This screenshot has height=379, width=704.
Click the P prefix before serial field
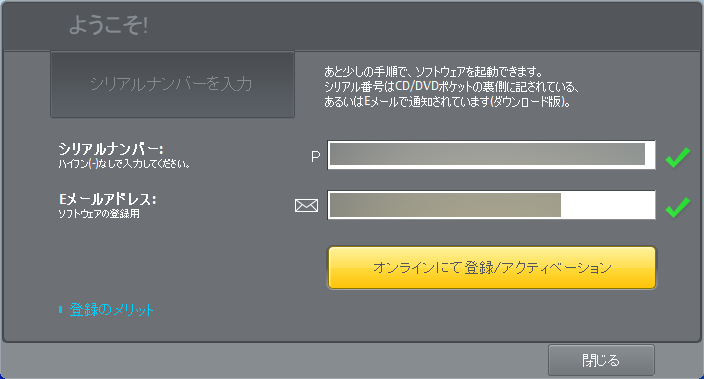click(316, 157)
